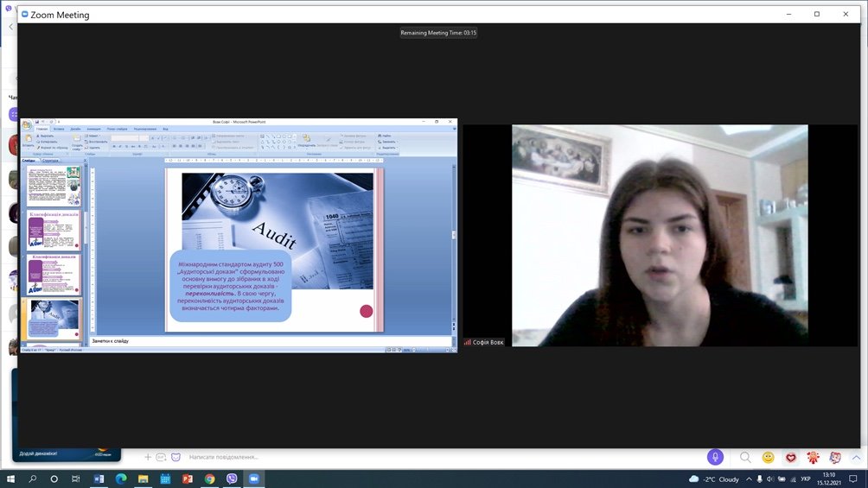Screen dimensions: 868x488
Task: Select second Класифікація доказів slide thumbnail
Action: [53, 274]
